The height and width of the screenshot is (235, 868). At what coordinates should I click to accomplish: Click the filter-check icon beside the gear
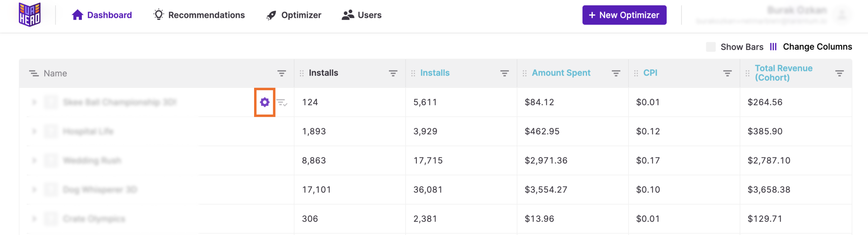[282, 102]
